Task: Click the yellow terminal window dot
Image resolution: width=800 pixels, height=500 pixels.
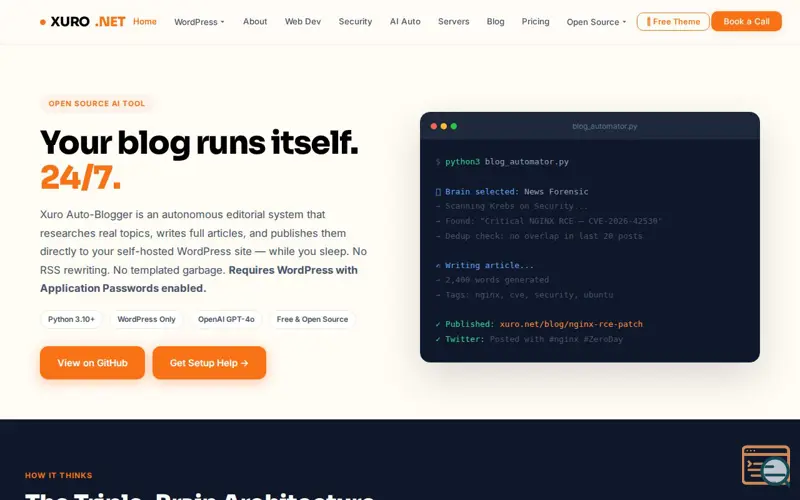Action: click(444, 126)
